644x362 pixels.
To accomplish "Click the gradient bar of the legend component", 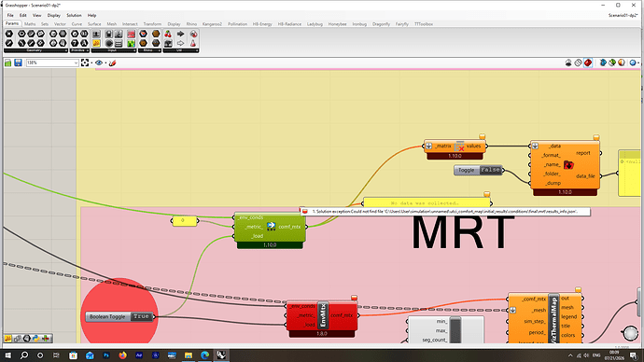I will [x=455, y=330].
